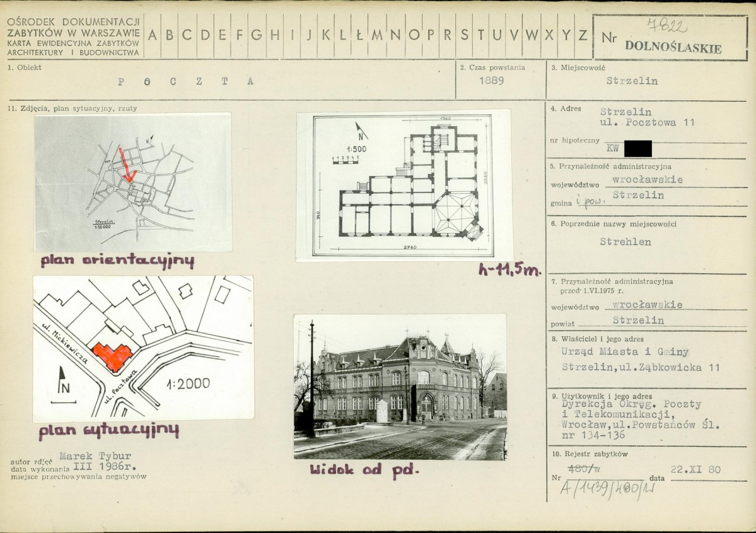Open the situational plan at 1:2000
Viewport: 756px width, 533px height.
143,348
